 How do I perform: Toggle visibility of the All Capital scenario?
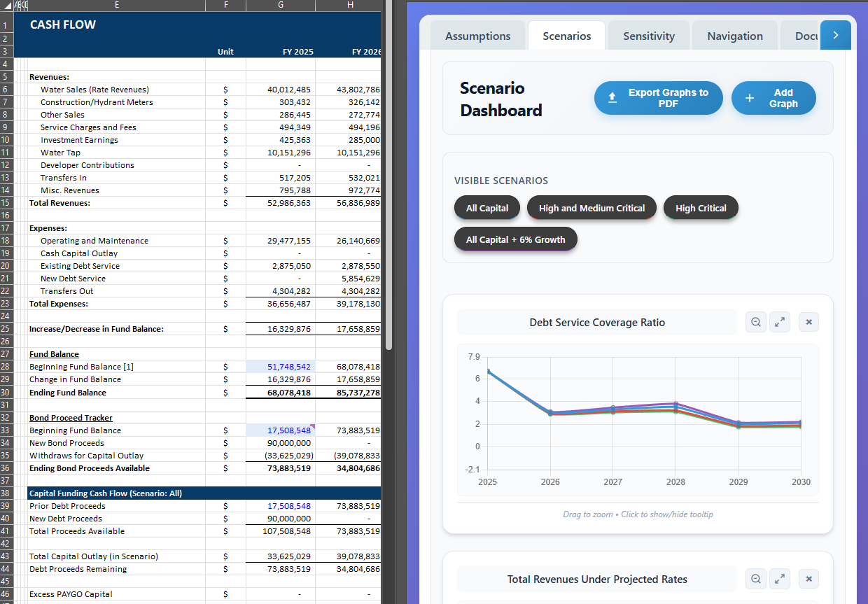click(x=487, y=207)
